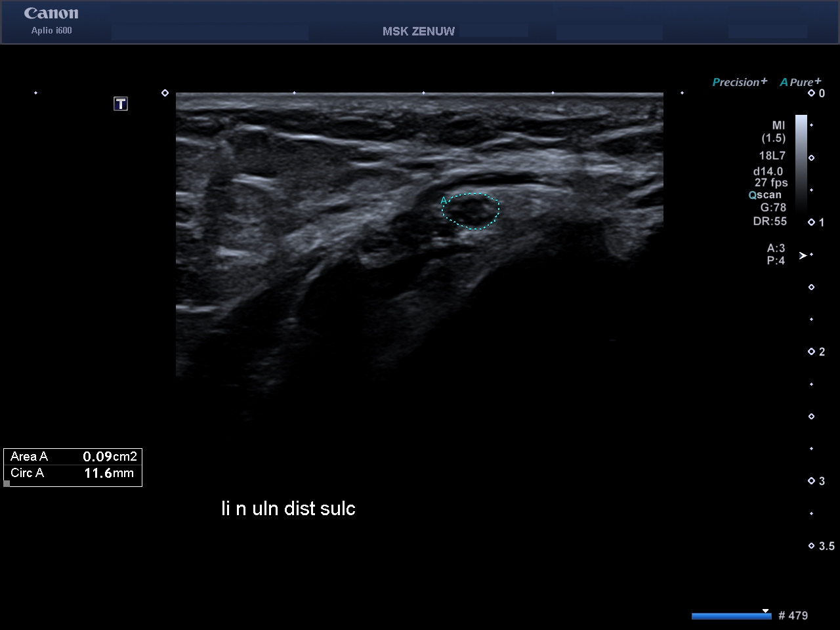Open the MSK ZENUW preset label
The height and width of the screenshot is (630, 840).
(418, 31)
